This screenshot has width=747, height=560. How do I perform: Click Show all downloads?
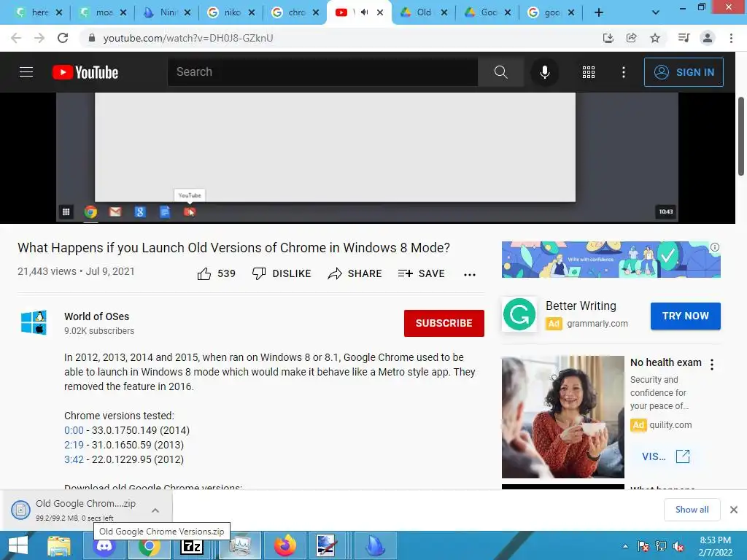[692, 510]
